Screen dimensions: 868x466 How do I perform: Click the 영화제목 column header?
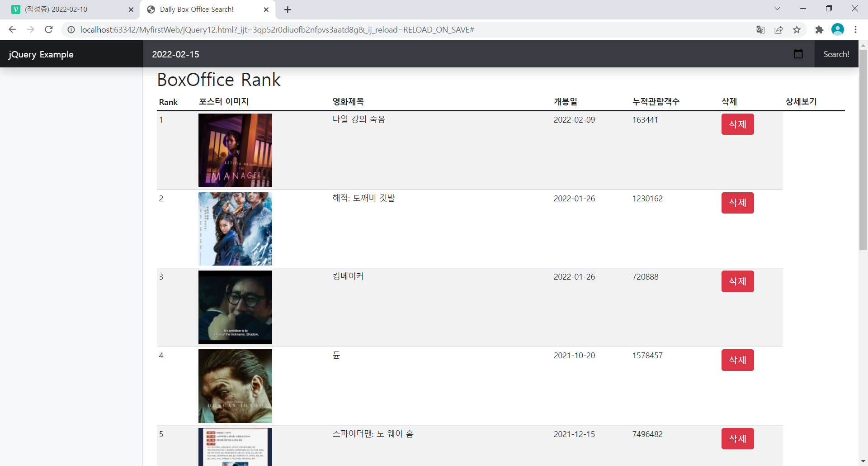(x=348, y=102)
